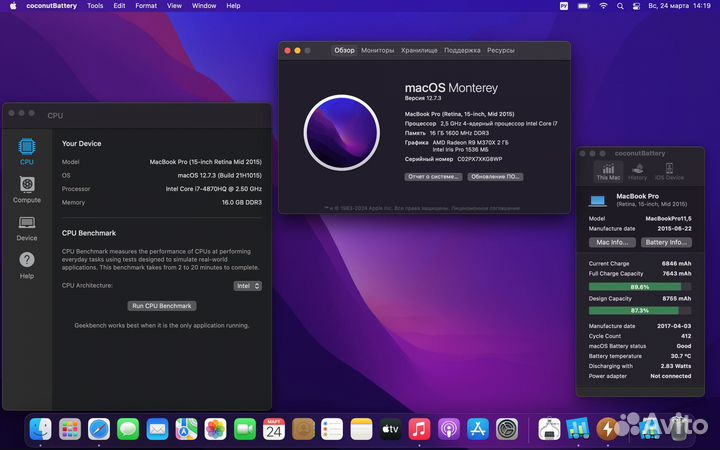
Task: Select the Обзор tab in About This Mac
Action: [x=344, y=51]
